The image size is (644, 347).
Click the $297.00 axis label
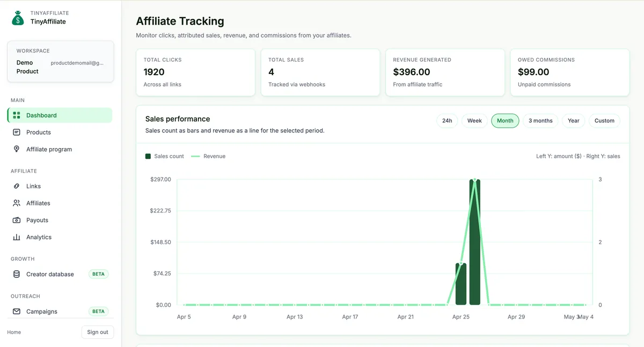160,179
